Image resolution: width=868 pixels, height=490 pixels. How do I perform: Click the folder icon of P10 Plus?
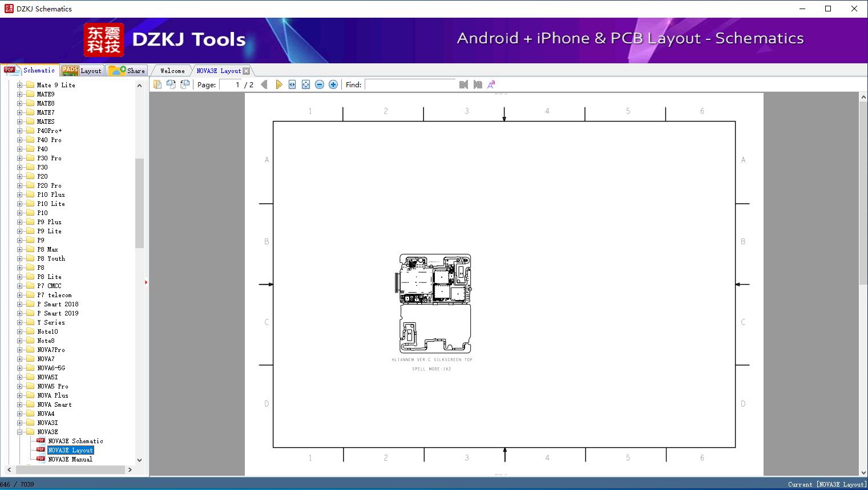(30, 195)
